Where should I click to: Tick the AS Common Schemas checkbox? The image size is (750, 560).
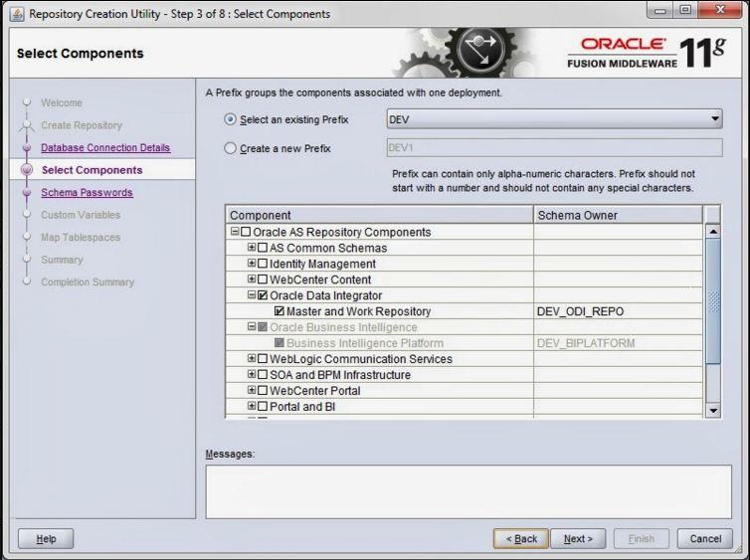click(263, 248)
